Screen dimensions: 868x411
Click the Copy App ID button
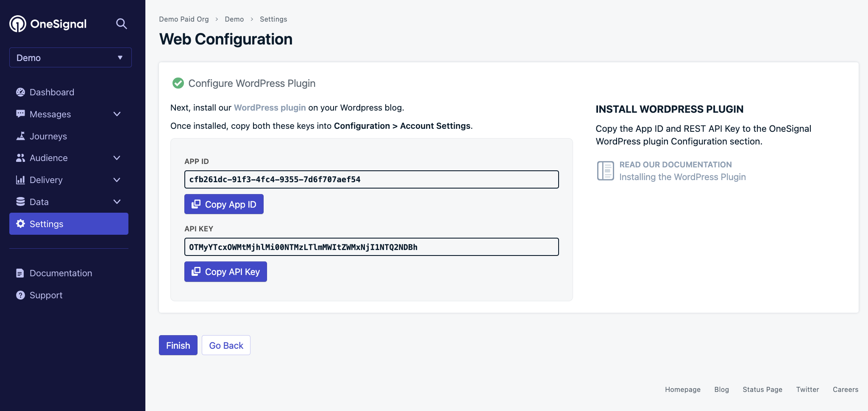coord(224,204)
